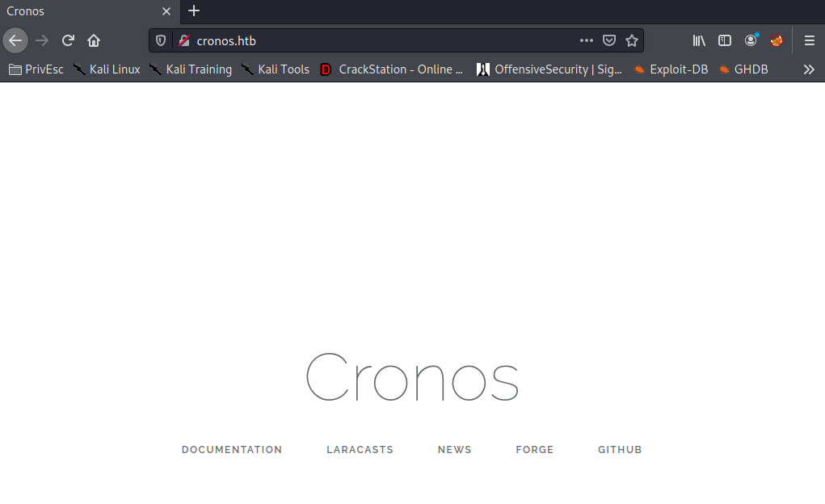Open the hamburger application menu
Image resolution: width=825 pixels, height=504 pixels.
[809, 40]
